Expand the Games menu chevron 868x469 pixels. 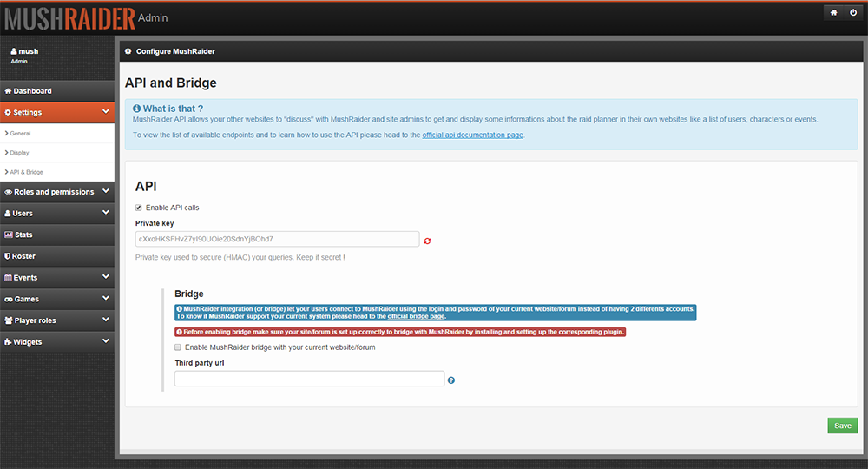106,299
